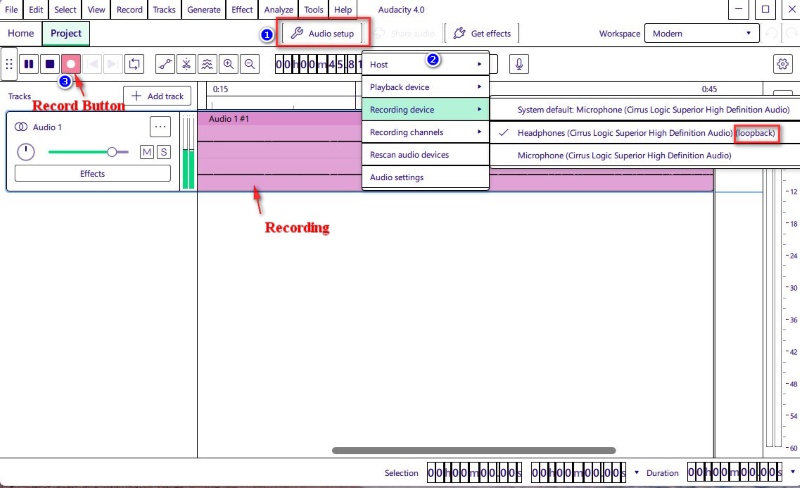This screenshot has height=488, width=800.
Task: Click the Audio 1 level meter
Action: click(189, 152)
